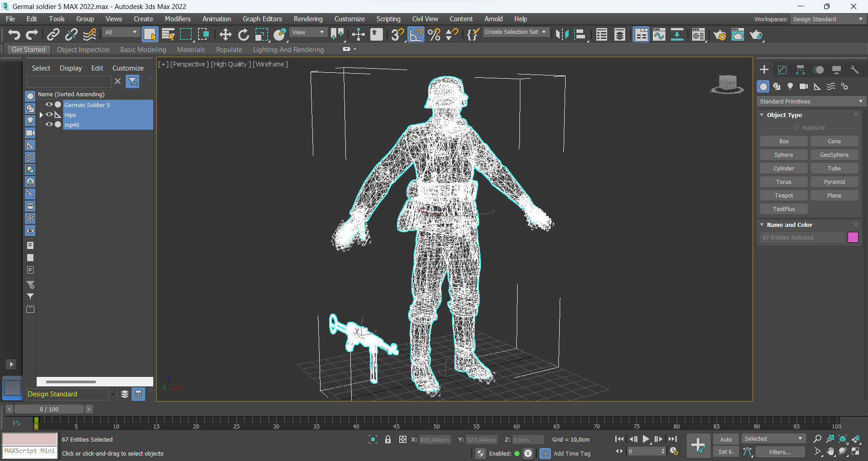Screen dimensions: 868x461
Task: Open the Rendering menu
Action: pyautogui.click(x=308, y=19)
